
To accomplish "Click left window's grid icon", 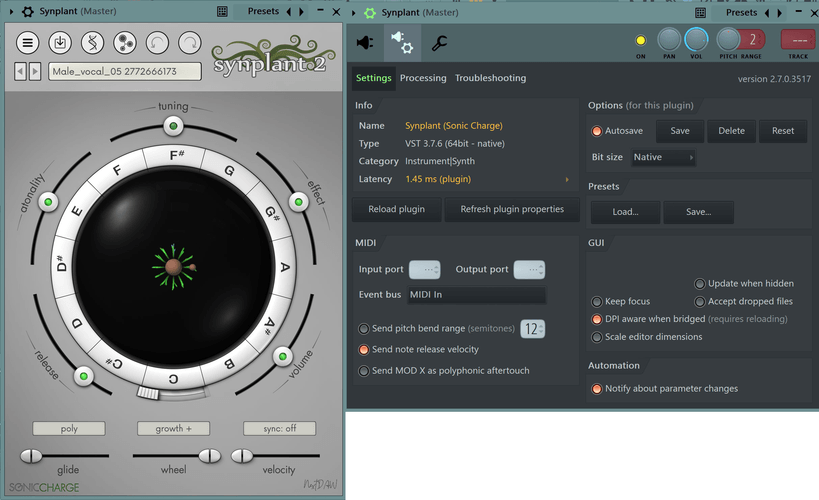I will pos(222,11).
